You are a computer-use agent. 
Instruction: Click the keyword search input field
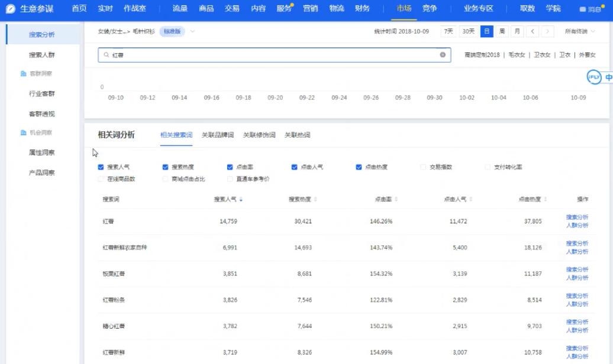point(237,54)
